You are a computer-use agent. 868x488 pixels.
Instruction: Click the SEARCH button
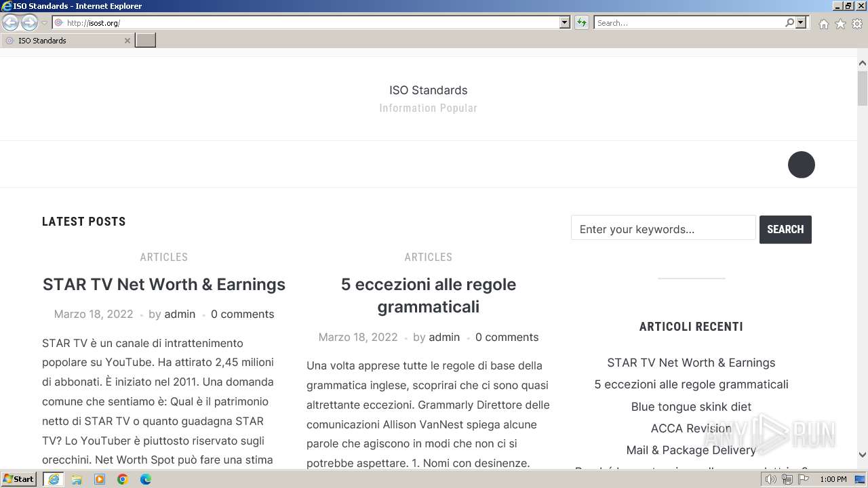[x=785, y=229]
